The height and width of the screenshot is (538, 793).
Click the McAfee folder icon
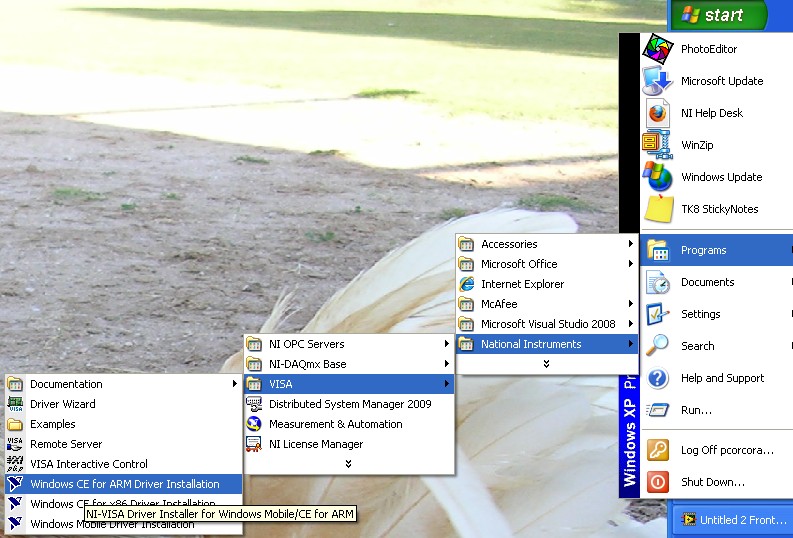466,304
